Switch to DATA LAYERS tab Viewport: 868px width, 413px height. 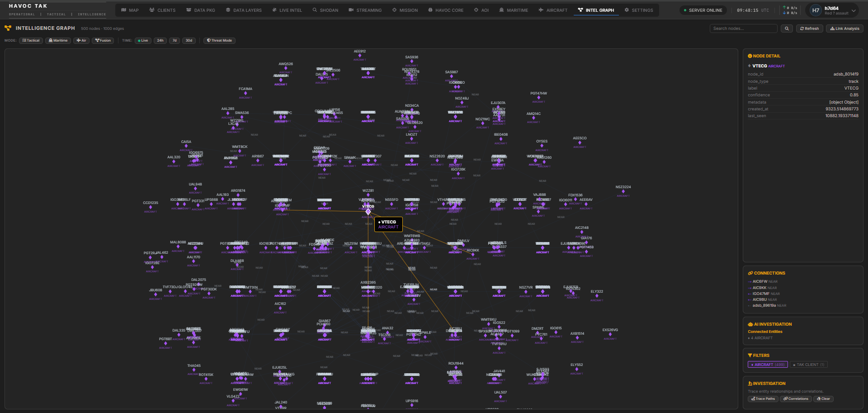(x=244, y=10)
